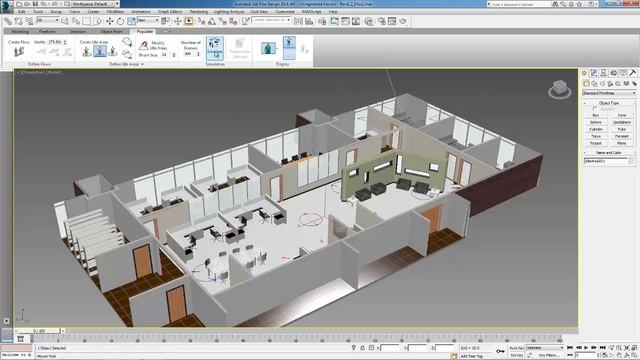The height and width of the screenshot is (360, 640).
Task: Open the Auto Key Selected dropdown
Action: coord(544,348)
